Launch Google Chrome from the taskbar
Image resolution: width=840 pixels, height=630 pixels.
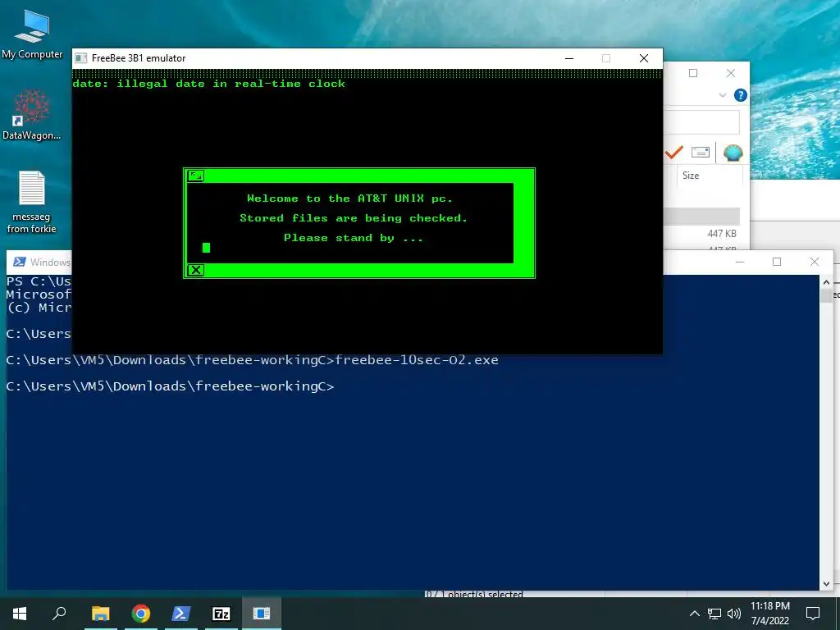[x=141, y=614]
